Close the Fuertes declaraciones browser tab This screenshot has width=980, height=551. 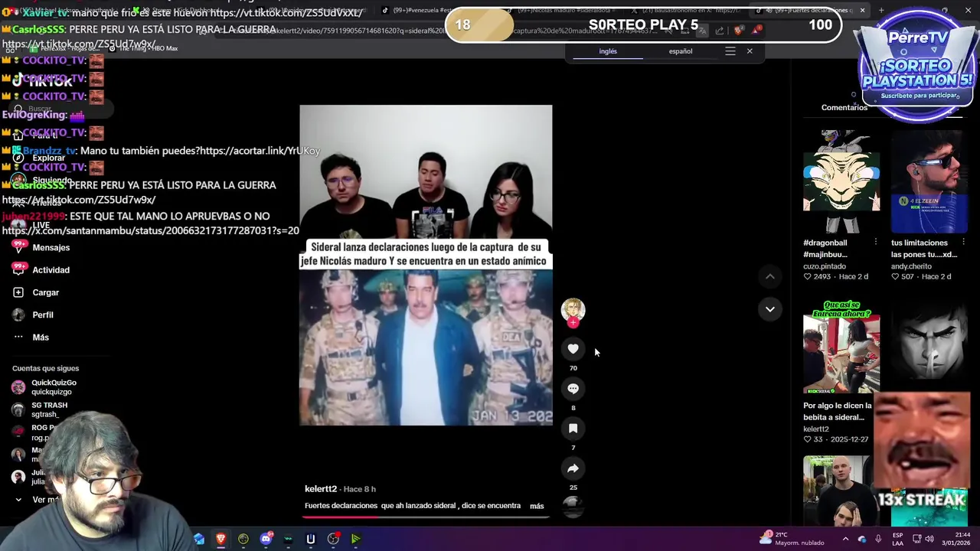[862, 10]
